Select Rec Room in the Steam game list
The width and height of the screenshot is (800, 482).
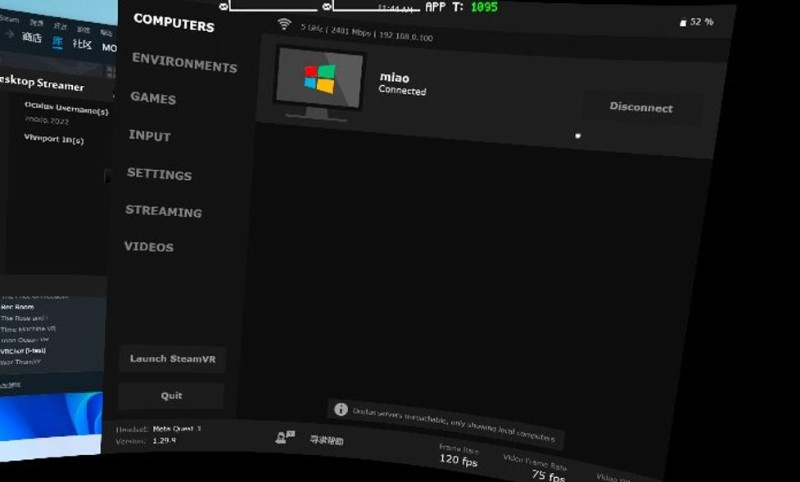click(x=17, y=307)
